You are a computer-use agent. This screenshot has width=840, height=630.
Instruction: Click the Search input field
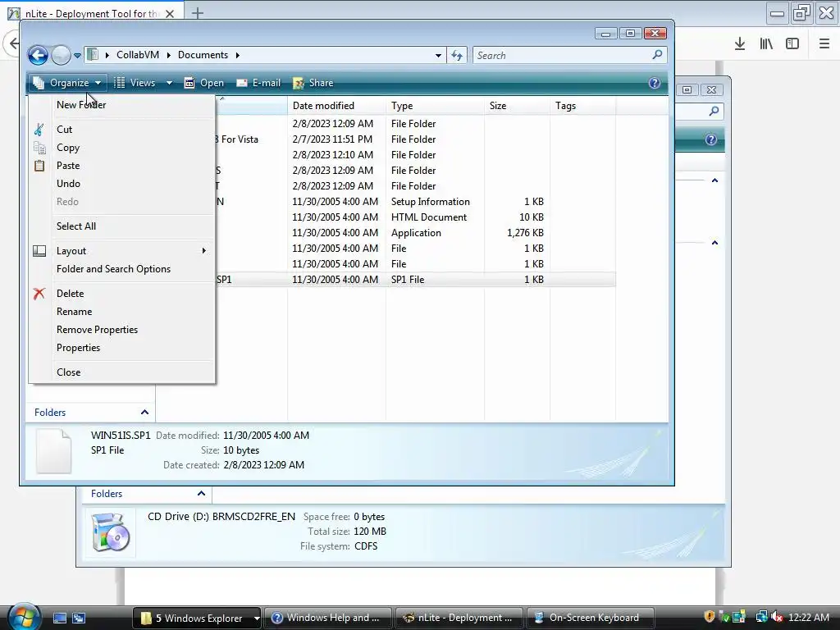pyautogui.click(x=563, y=55)
